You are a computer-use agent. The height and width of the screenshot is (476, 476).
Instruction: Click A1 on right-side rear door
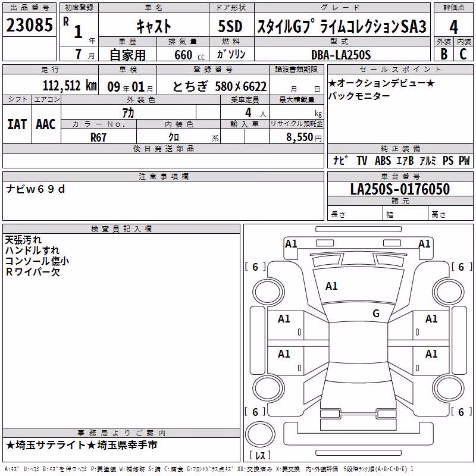tap(431, 354)
